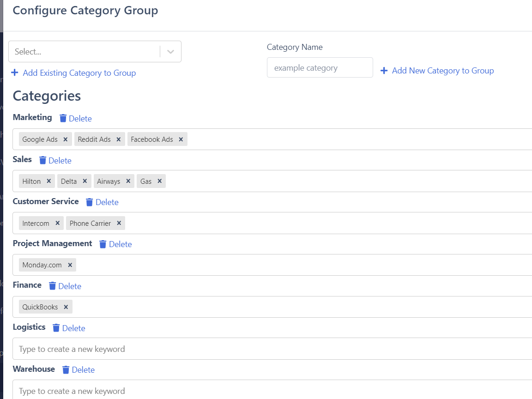The height and width of the screenshot is (399, 532).
Task: Delete the Customer Service category via trash icon
Action: point(90,202)
